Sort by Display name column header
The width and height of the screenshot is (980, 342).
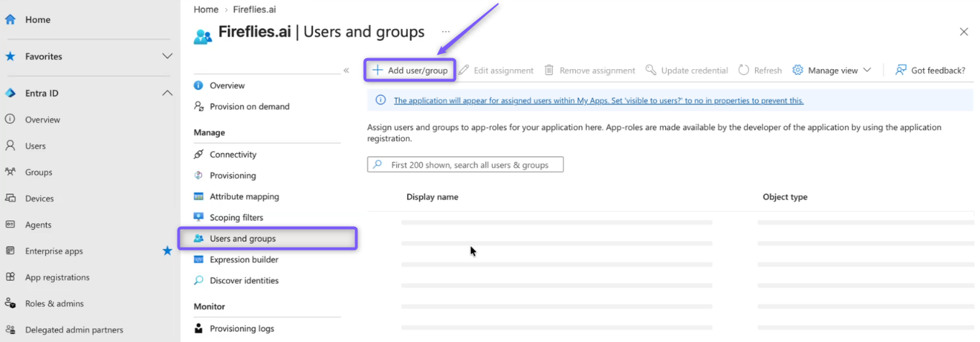(x=432, y=197)
